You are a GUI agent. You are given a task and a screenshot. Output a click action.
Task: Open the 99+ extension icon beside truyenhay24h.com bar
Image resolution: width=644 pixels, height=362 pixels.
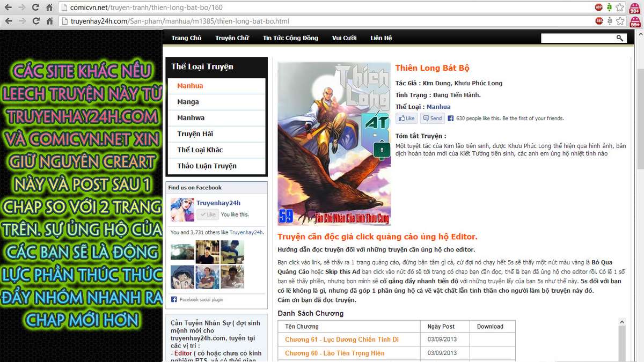click(x=635, y=22)
